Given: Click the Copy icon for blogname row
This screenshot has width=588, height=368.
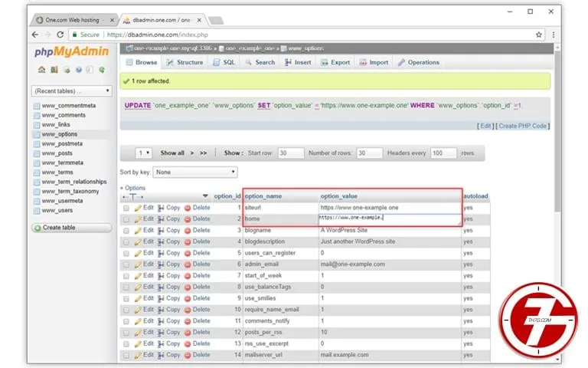Looking at the screenshot, I should 161,231.
